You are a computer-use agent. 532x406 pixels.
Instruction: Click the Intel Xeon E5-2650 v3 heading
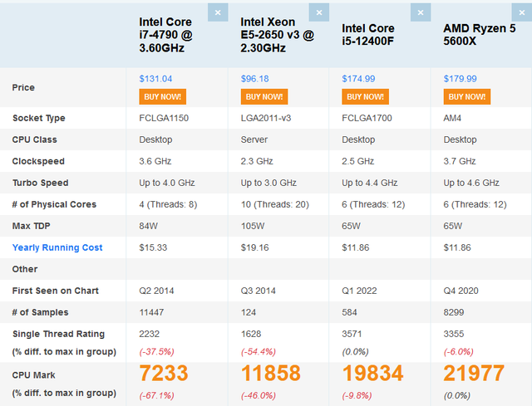click(278, 35)
